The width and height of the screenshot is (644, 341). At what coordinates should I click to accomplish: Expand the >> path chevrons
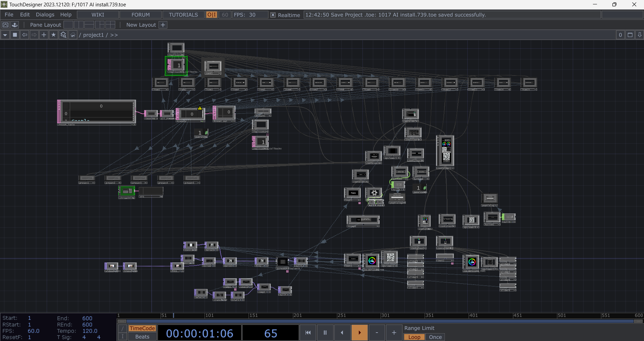point(114,35)
